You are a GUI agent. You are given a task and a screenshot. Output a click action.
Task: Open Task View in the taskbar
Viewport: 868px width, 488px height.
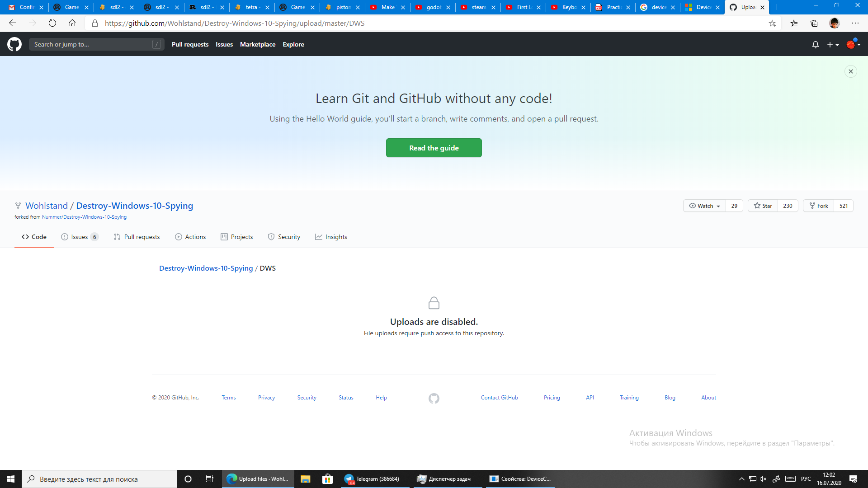click(210, 479)
